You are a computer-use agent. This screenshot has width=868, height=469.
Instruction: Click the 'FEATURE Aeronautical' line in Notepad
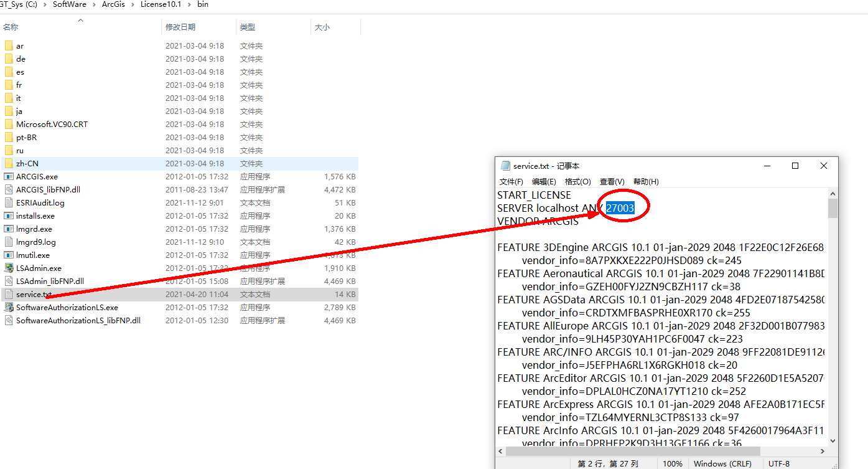click(x=661, y=273)
